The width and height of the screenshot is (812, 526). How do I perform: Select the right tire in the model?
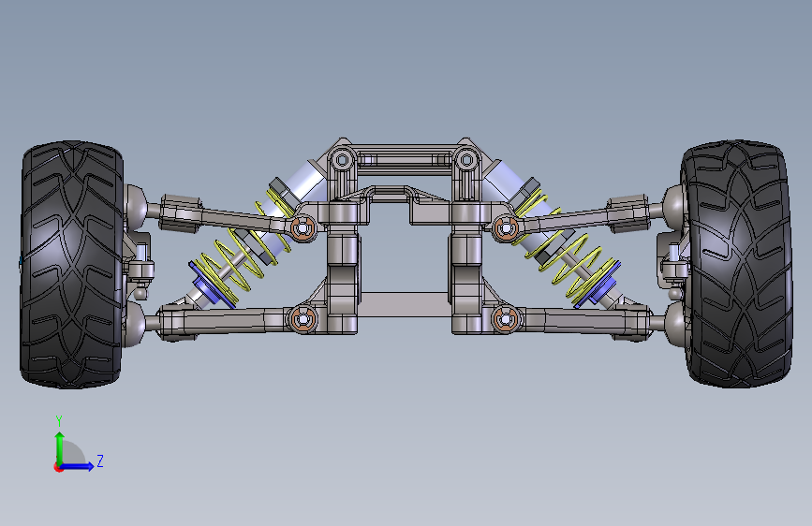pyautogui.click(x=737, y=263)
